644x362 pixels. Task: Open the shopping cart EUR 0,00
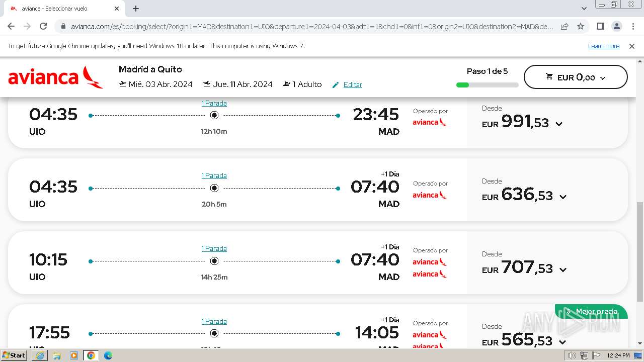[x=576, y=77]
